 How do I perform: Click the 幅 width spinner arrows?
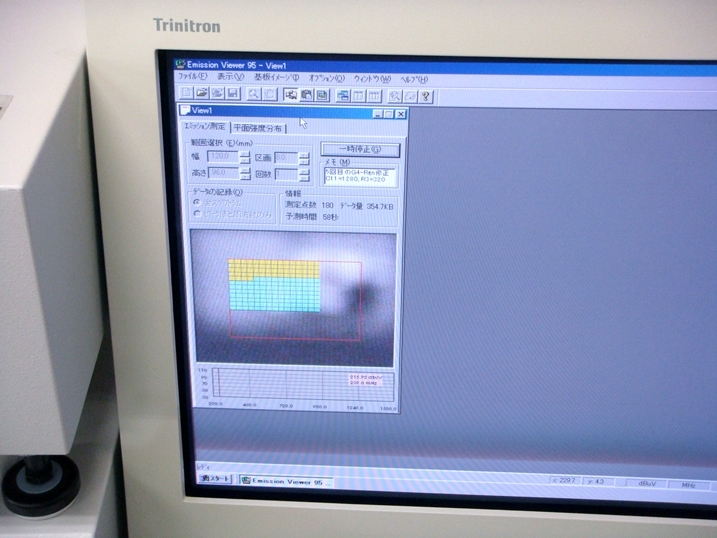click(244, 158)
